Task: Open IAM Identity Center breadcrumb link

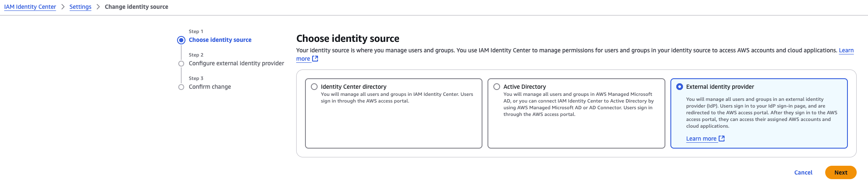Action: pyautogui.click(x=30, y=7)
